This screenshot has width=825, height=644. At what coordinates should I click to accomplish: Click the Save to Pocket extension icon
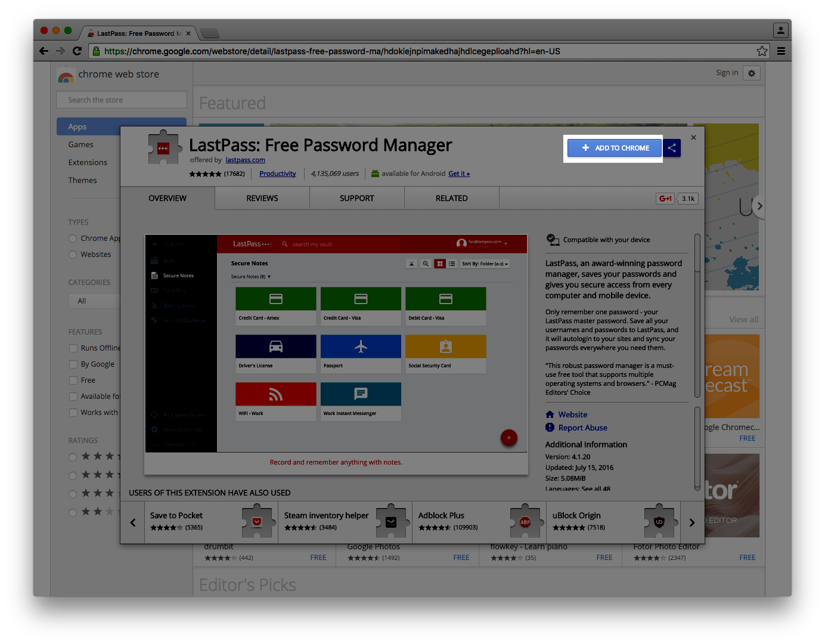coord(257,522)
